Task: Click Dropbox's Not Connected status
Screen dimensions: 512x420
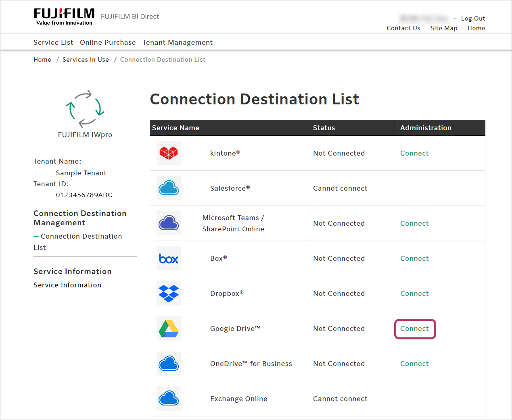Action: pos(339,293)
